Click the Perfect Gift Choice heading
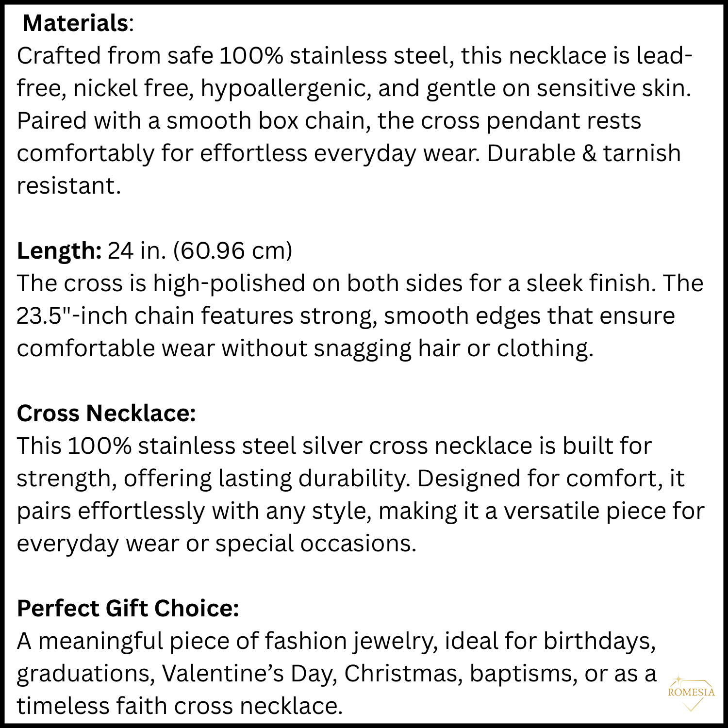This screenshot has width=728, height=728. point(128,609)
